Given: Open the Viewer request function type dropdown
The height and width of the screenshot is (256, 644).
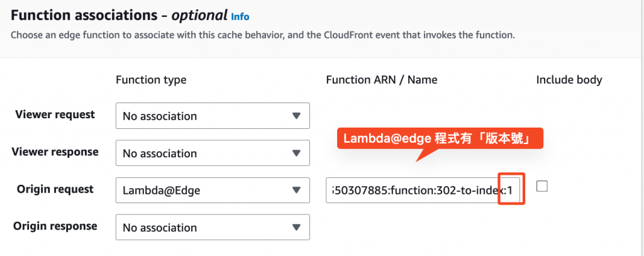Looking at the screenshot, I should click(213, 116).
